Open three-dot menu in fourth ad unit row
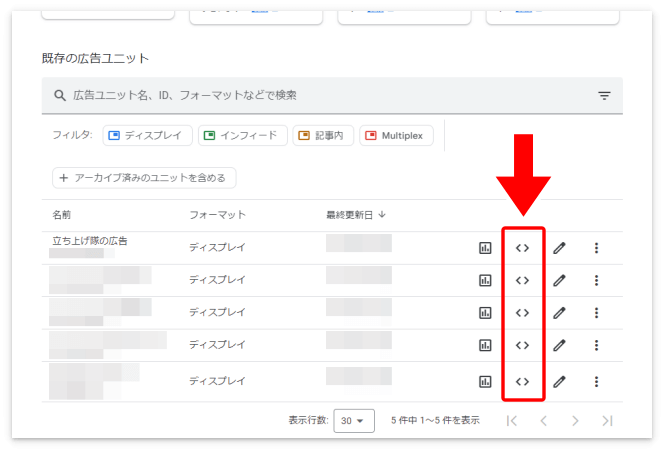The width and height of the screenshot is (664, 451). point(596,345)
